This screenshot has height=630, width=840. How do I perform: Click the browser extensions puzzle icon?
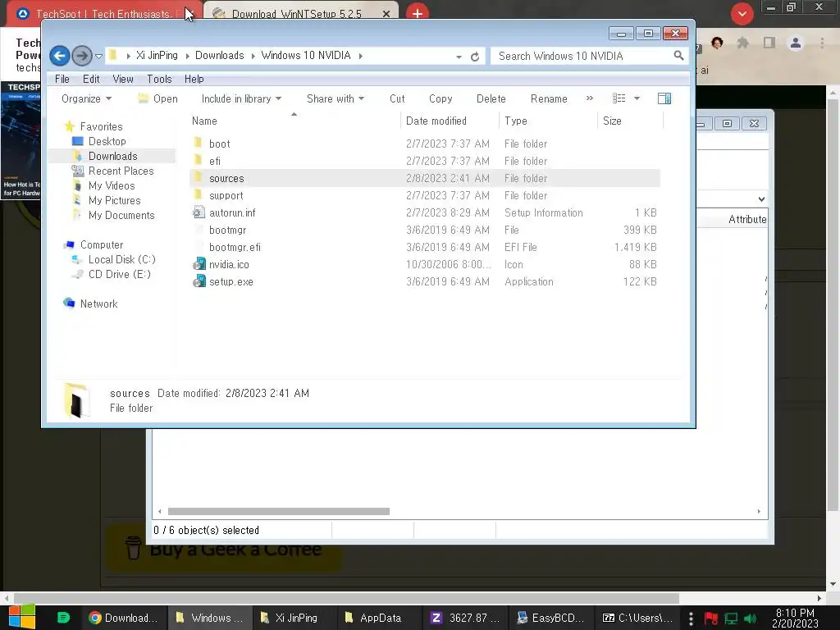[742, 43]
